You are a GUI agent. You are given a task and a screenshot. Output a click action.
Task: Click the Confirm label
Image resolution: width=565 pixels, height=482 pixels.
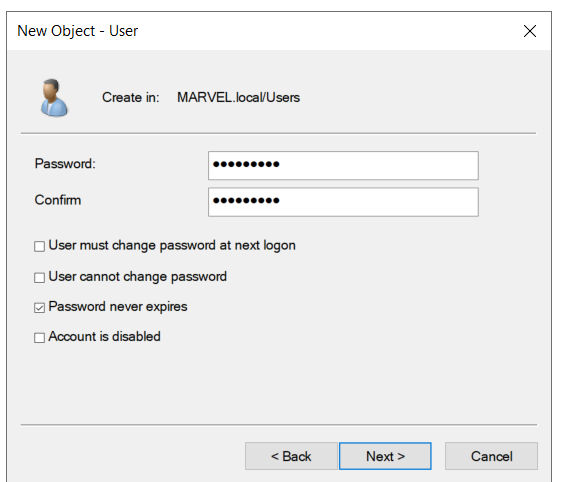[58, 200]
